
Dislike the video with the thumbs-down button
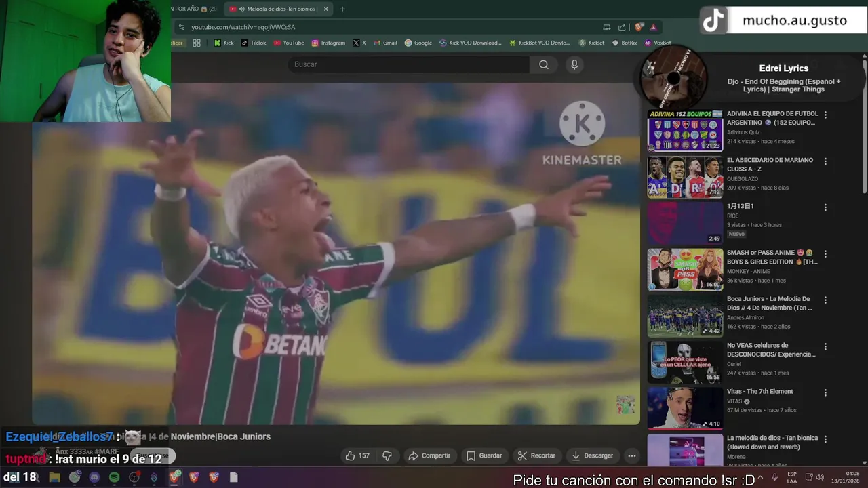[x=387, y=455]
